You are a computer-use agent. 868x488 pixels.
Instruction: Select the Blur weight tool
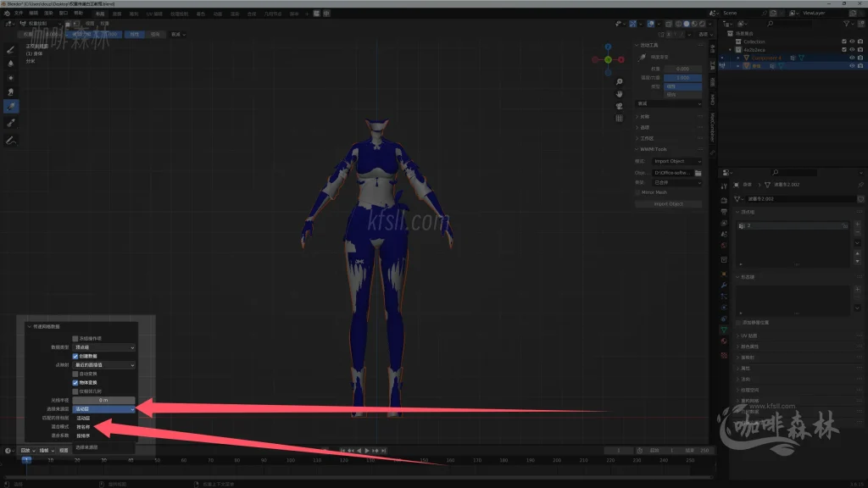pos(10,64)
